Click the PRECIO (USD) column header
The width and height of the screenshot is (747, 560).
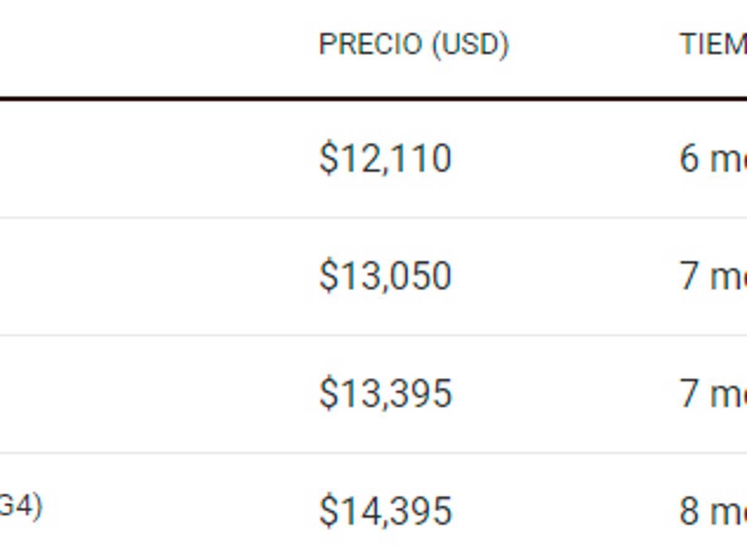tap(413, 45)
